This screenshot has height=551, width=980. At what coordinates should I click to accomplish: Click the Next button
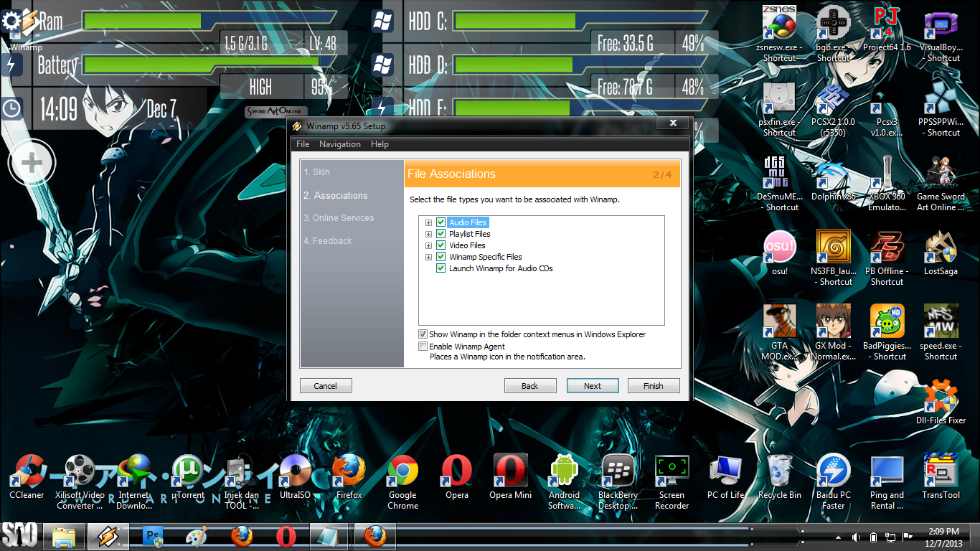(593, 385)
